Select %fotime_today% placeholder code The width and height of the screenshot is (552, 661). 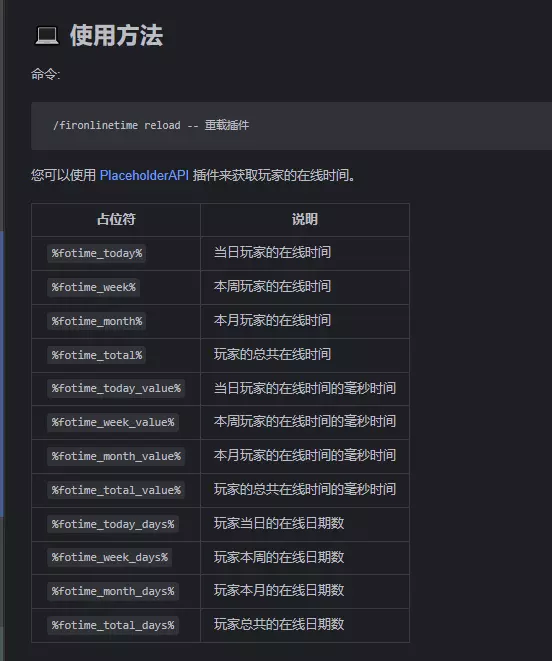[x=97, y=253]
